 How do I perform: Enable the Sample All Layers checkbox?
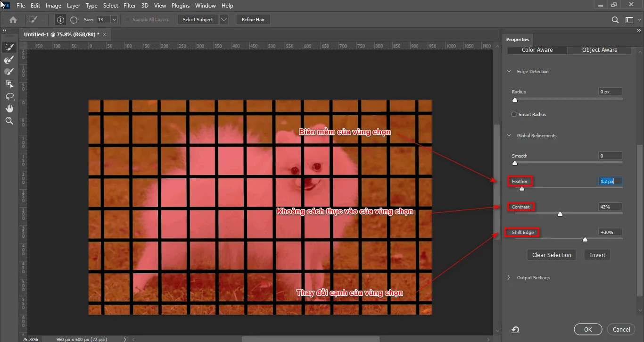pyautogui.click(x=127, y=19)
